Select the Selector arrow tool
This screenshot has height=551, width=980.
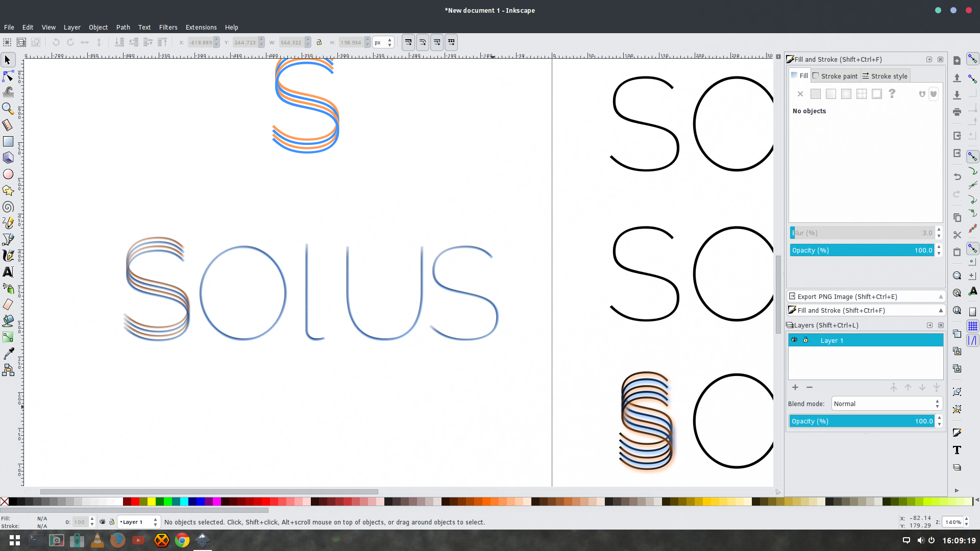(x=8, y=60)
